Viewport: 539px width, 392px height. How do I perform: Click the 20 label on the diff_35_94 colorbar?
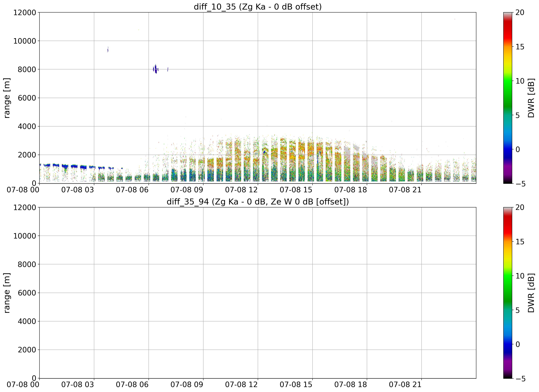pos(520,208)
